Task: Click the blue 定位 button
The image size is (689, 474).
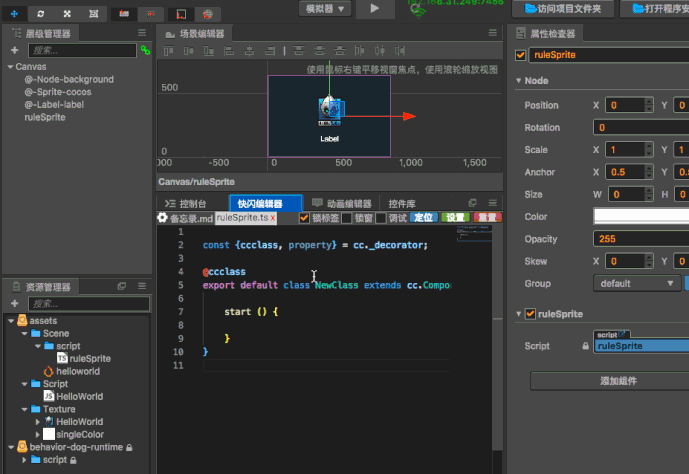Action: [x=424, y=218]
